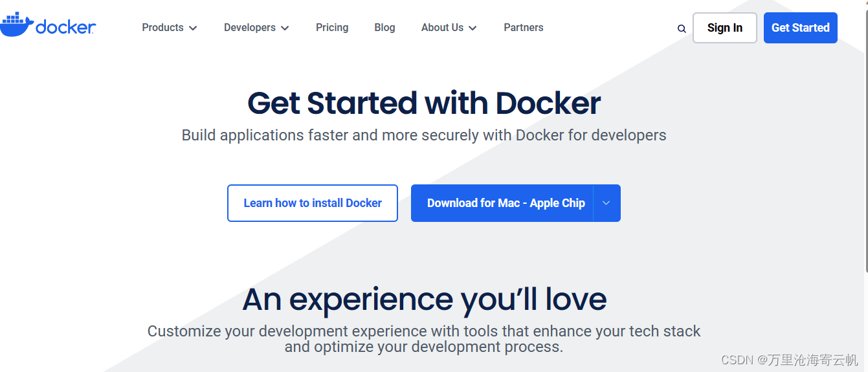Click the Get Started button
This screenshot has height=372, width=868.
[801, 28]
